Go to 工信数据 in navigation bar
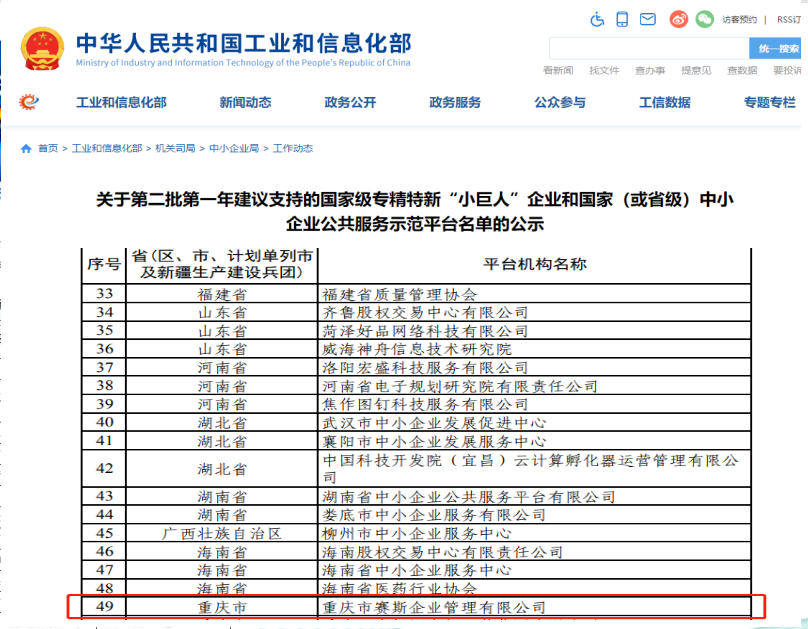 click(665, 102)
